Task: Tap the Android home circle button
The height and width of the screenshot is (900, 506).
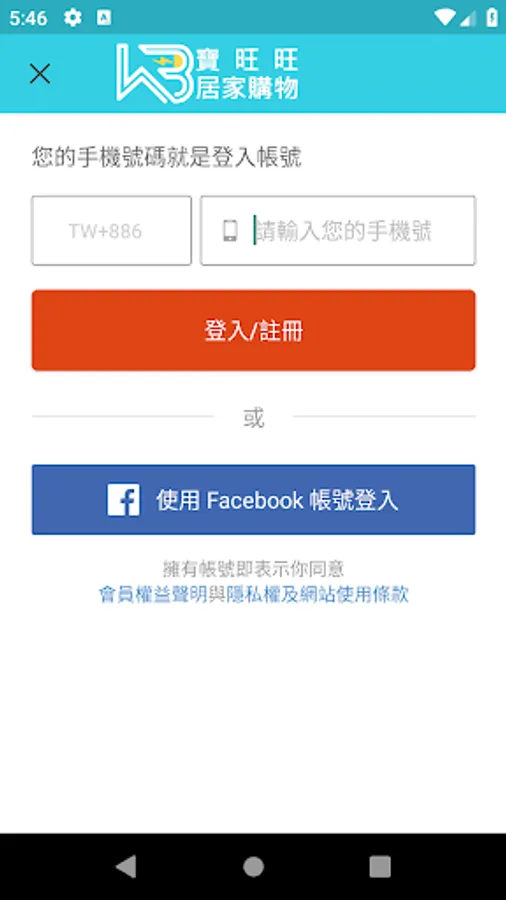Action: 253,866
